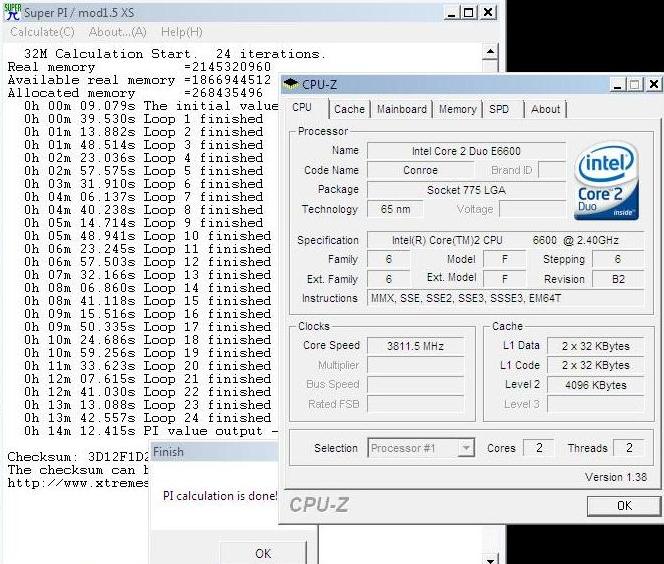This screenshot has height=564, width=664.
Task: Select the CPU tab in CPU-Z
Action: pos(302,108)
